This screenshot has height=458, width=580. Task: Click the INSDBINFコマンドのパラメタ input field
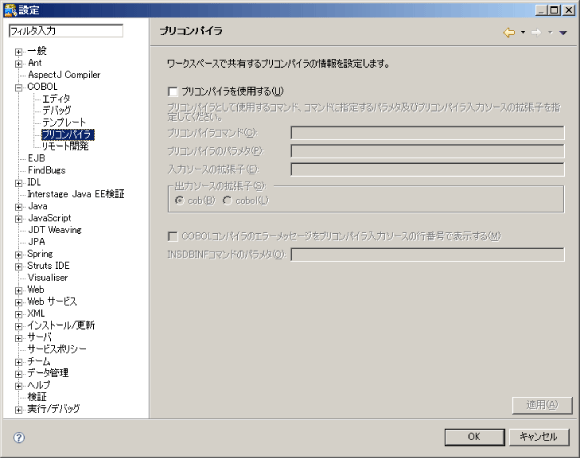pos(428,254)
